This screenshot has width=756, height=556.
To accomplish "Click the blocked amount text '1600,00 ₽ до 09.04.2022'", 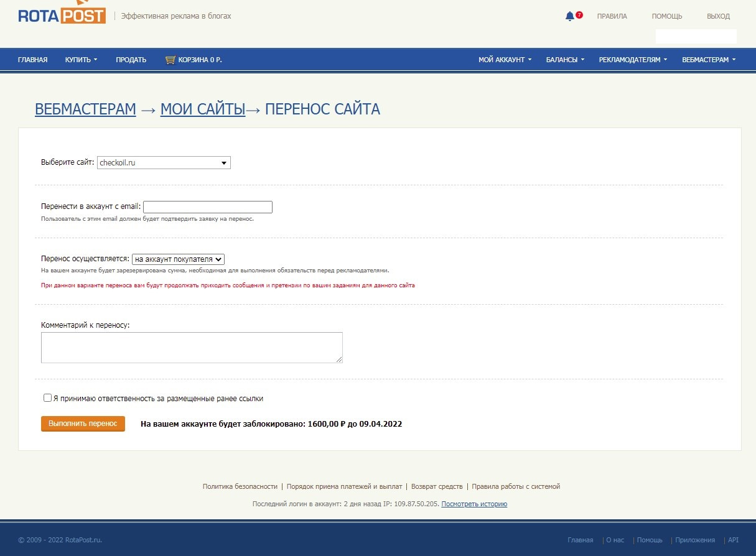I will (355, 424).
